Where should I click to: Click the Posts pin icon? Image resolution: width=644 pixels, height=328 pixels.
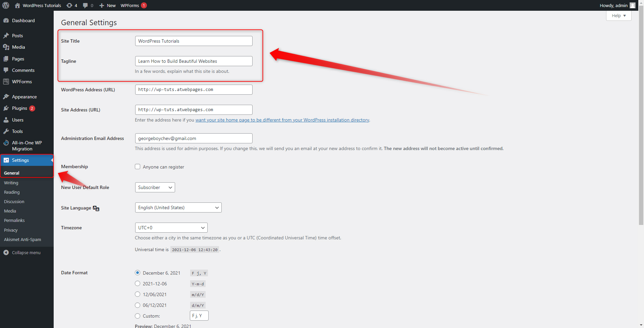[6, 36]
